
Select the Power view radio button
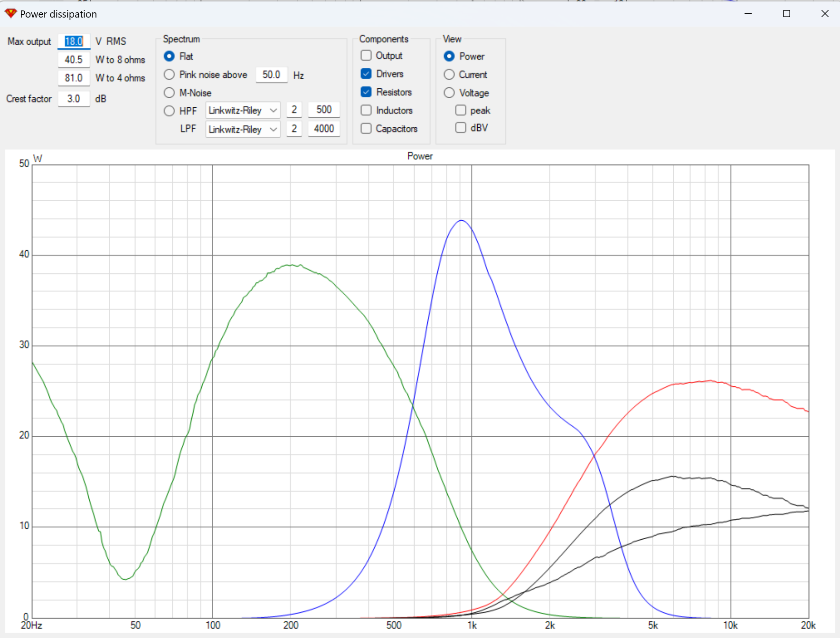tap(449, 56)
